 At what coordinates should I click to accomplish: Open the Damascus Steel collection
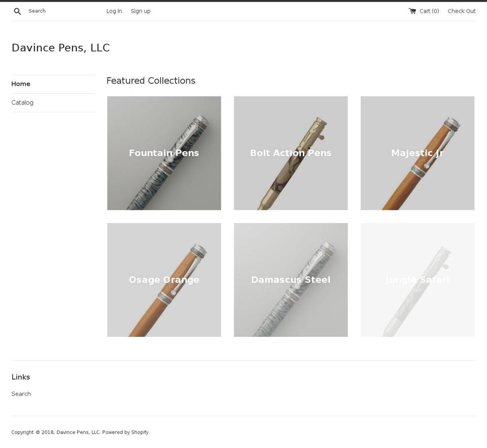[x=291, y=280]
